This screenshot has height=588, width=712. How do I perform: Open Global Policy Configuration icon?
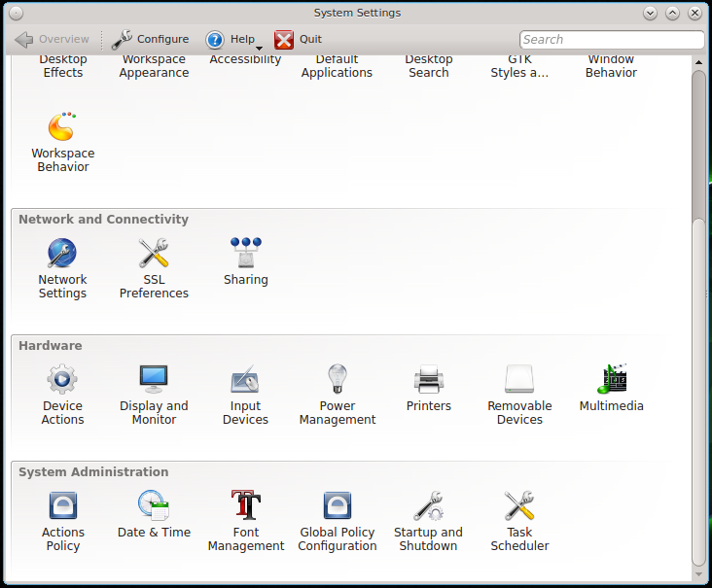click(338, 505)
